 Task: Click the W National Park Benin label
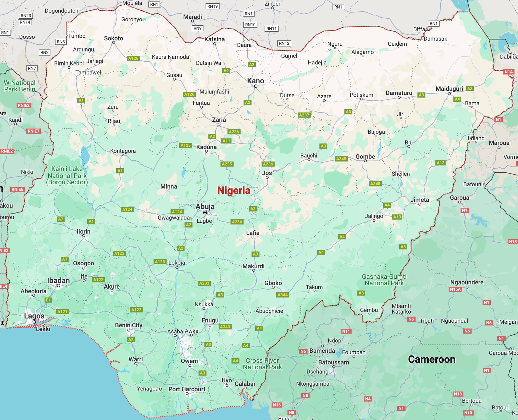(x=20, y=86)
